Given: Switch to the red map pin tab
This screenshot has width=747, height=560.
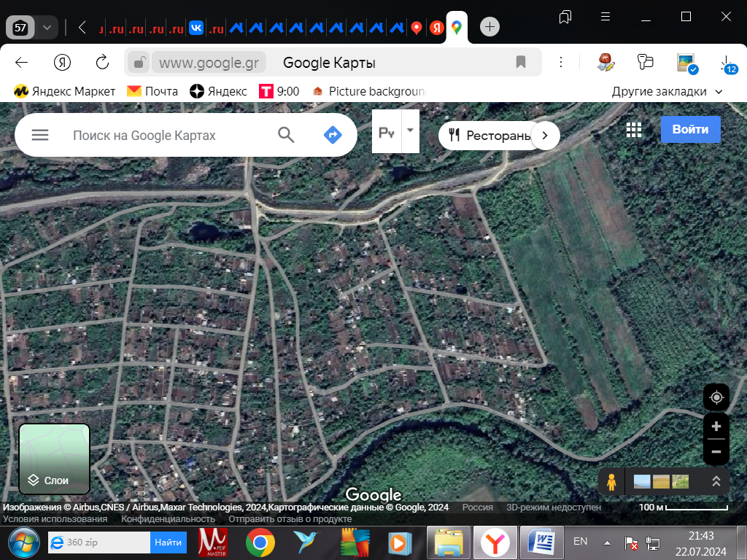Looking at the screenshot, I should [x=417, y=28].
